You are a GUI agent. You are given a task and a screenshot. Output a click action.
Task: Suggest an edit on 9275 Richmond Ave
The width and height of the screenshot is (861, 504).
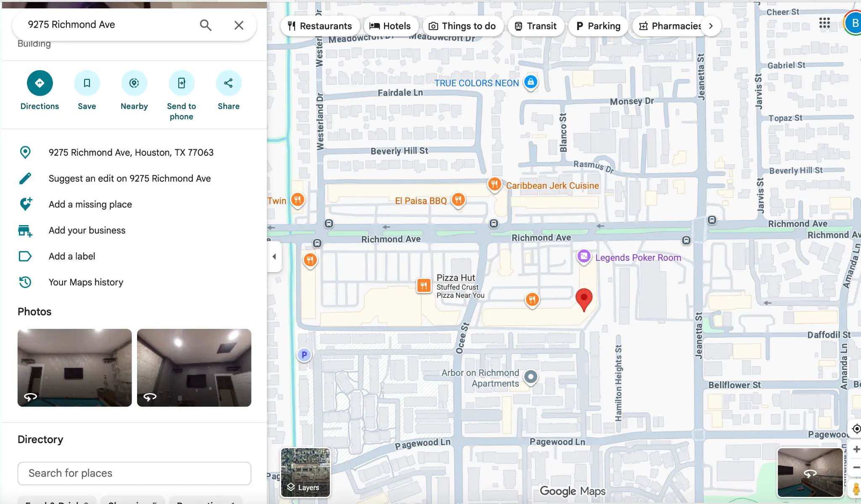(134, 178)
